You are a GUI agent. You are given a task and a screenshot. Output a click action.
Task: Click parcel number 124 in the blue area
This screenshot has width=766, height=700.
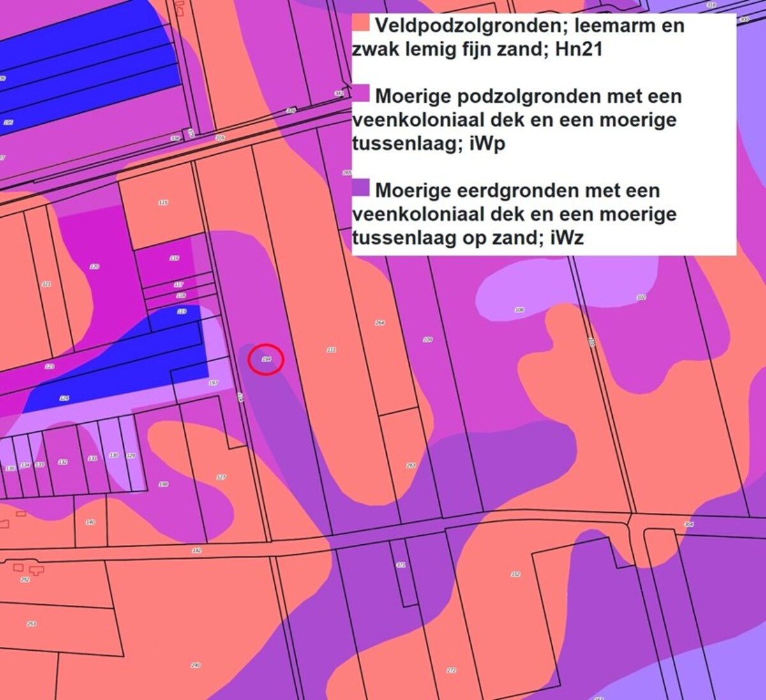[64, 398]
